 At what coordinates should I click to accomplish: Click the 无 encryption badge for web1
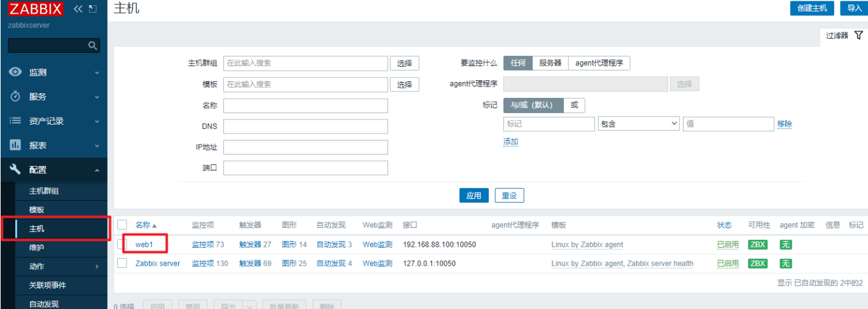[786, 245]
